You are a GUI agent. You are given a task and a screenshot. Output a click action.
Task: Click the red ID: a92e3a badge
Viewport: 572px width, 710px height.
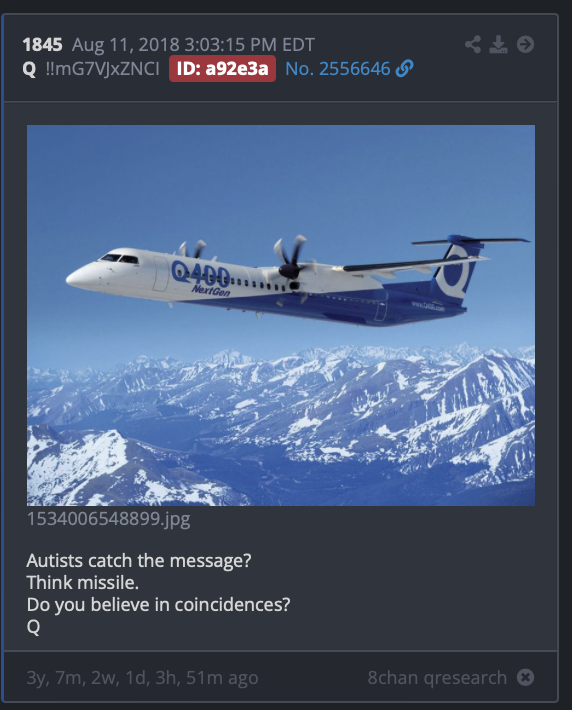pyautogui.click(x=222, y=69)
